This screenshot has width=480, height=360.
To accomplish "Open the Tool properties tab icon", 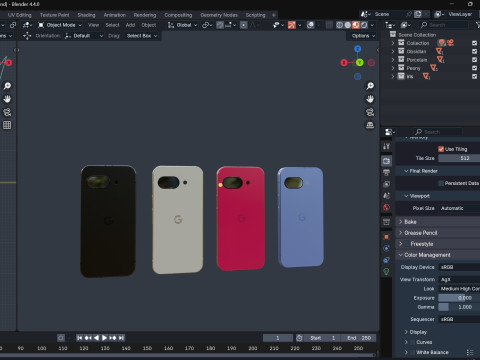I will [x=386, y=147].
